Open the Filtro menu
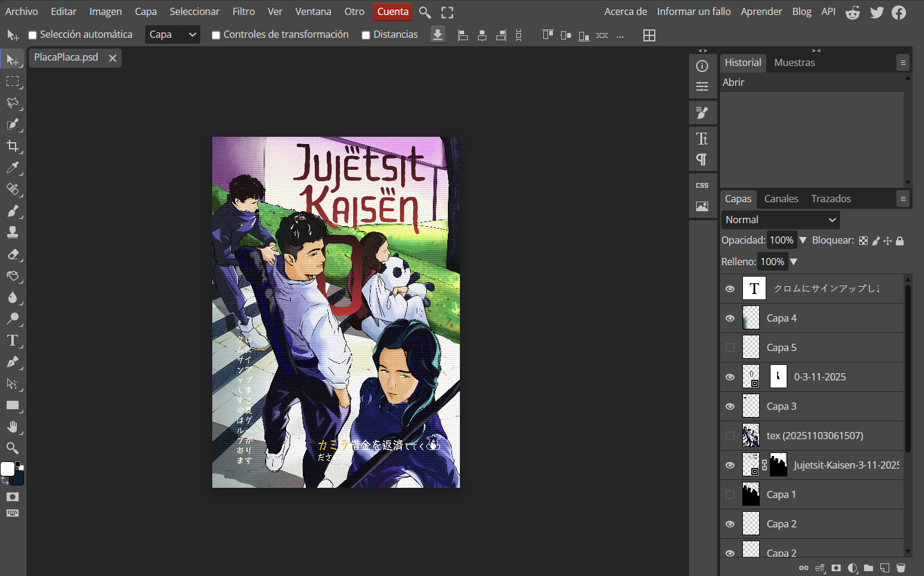Image resolution: width=924 pixels, height=576 pixels. tap(243, 11)
